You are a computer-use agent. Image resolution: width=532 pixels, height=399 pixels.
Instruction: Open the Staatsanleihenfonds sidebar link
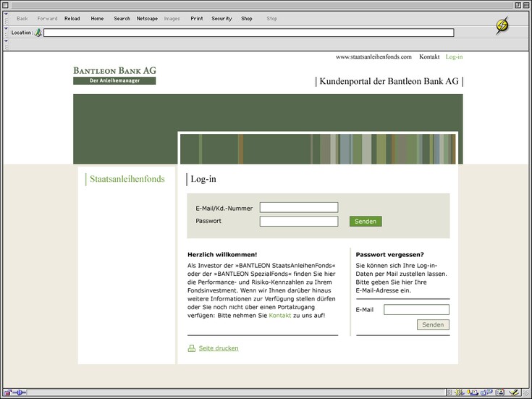[x=127, y=179]
